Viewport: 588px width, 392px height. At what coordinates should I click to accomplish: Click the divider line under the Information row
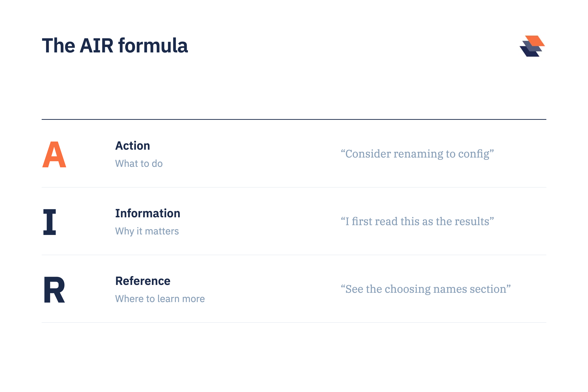(294, 255)
